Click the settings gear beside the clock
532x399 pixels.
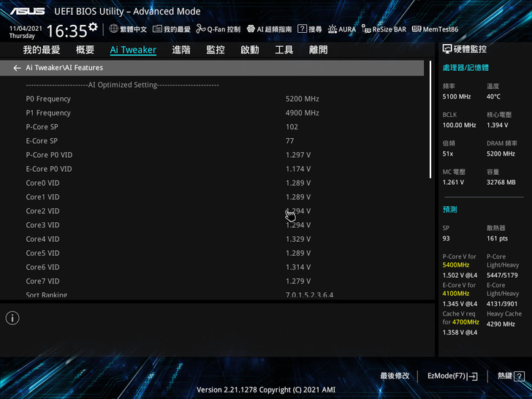[93, 27]
